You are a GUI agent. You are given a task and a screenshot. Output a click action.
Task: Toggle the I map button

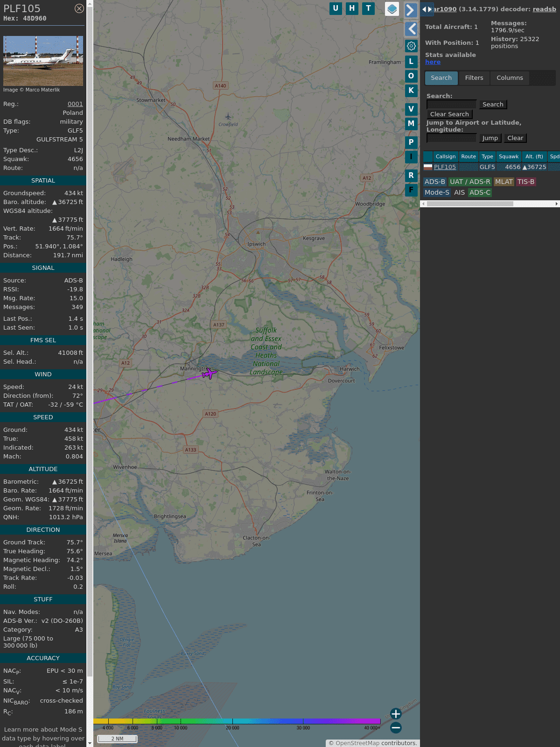[411, 156]
